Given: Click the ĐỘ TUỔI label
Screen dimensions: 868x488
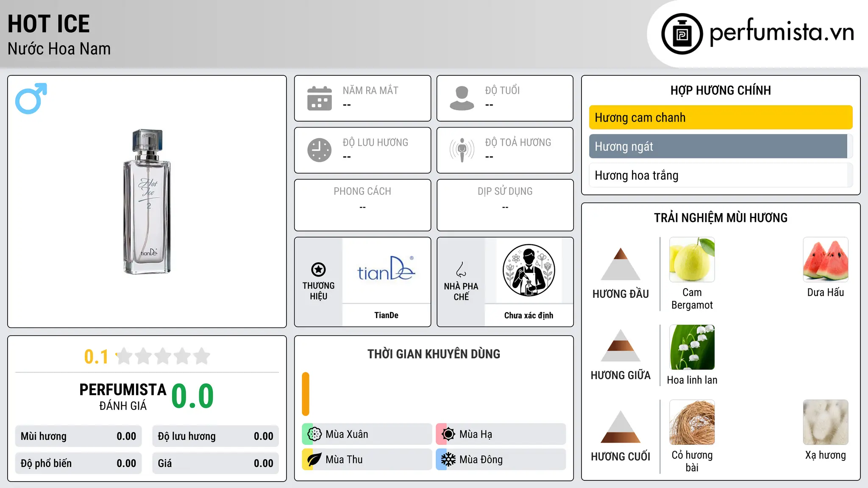Looking at the screenshot, I should pos(502,90).
